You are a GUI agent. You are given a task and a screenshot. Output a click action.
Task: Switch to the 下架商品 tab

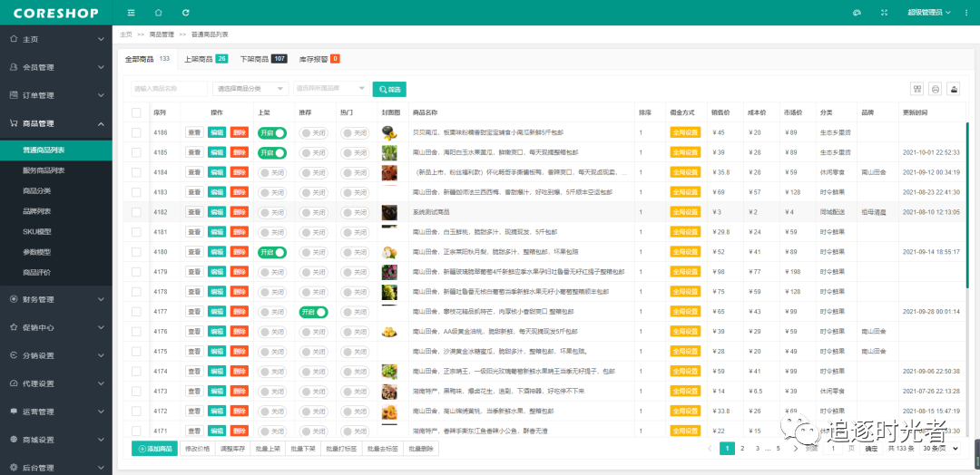click(x=262, y=59)
